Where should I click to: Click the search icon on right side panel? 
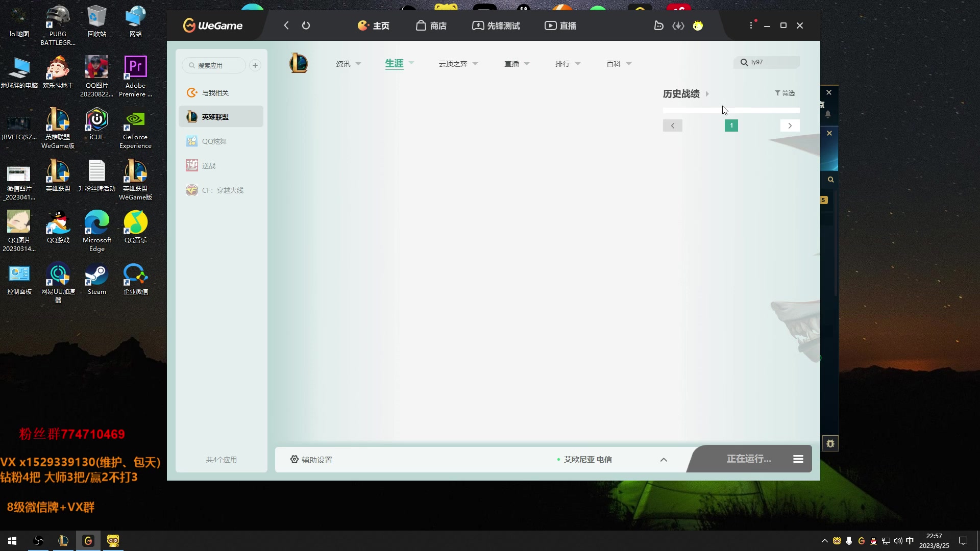[x=830, y=180]
